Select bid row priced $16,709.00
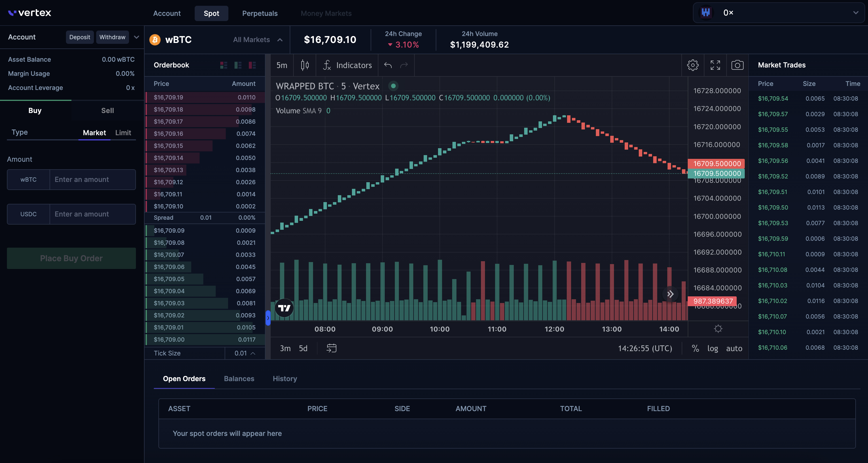 coord(205,340)
